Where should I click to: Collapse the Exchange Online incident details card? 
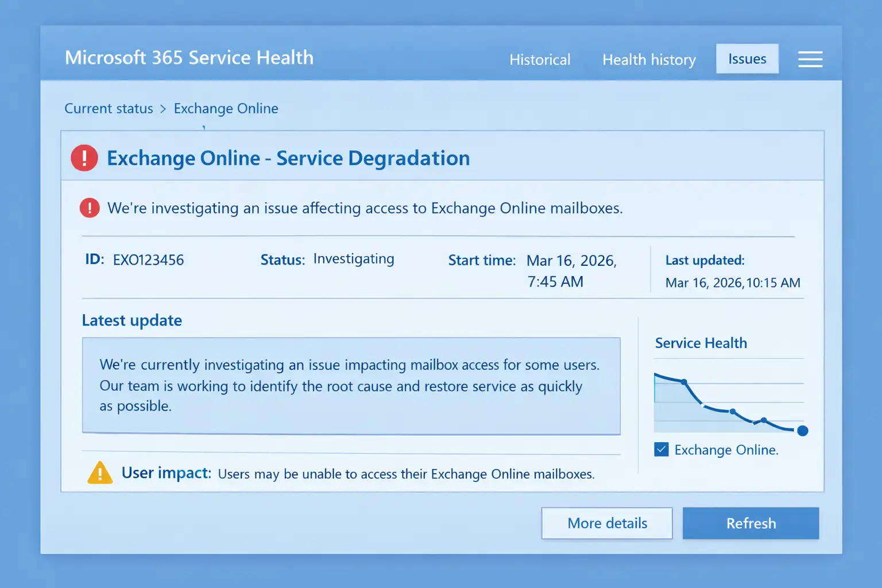click(x=288, y=158)
